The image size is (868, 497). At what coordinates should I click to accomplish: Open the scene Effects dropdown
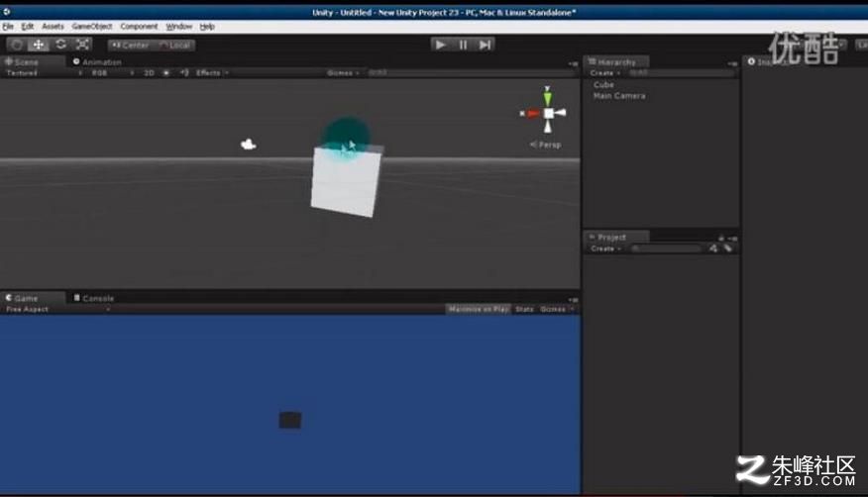[212, 73]
